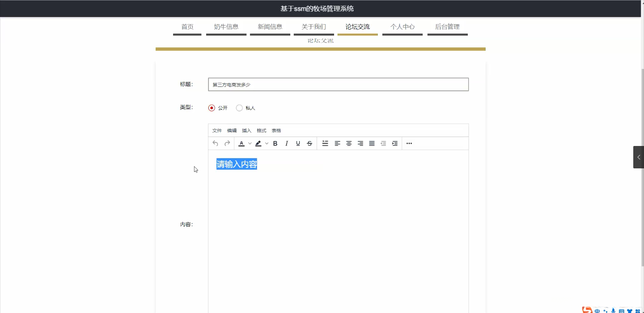Toggle strikethrough formatting
The height and width of the screenshot is (313, 644).
[309, 143]
